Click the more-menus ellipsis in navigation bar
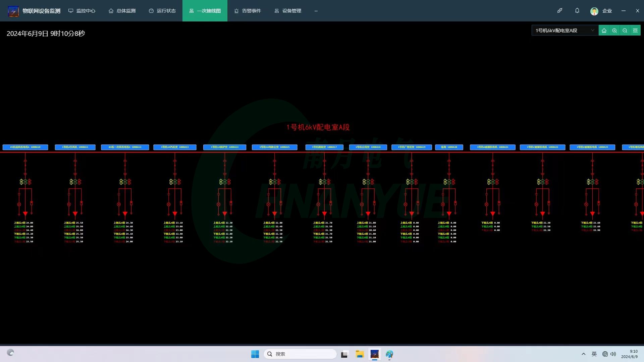 (316, 11)
